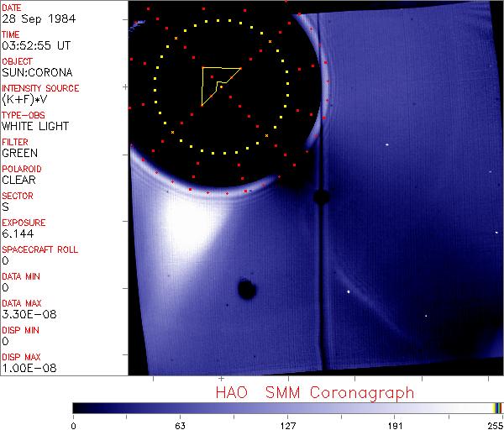Click the colorbar at the 127 tick
Viewport: 504px width, 430px height.
(287, 408)
